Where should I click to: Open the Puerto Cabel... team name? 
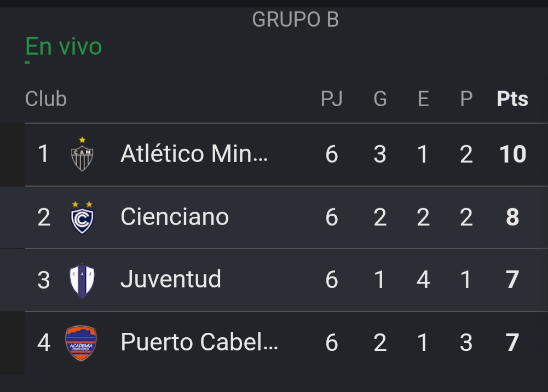click(x=199, y=342)
